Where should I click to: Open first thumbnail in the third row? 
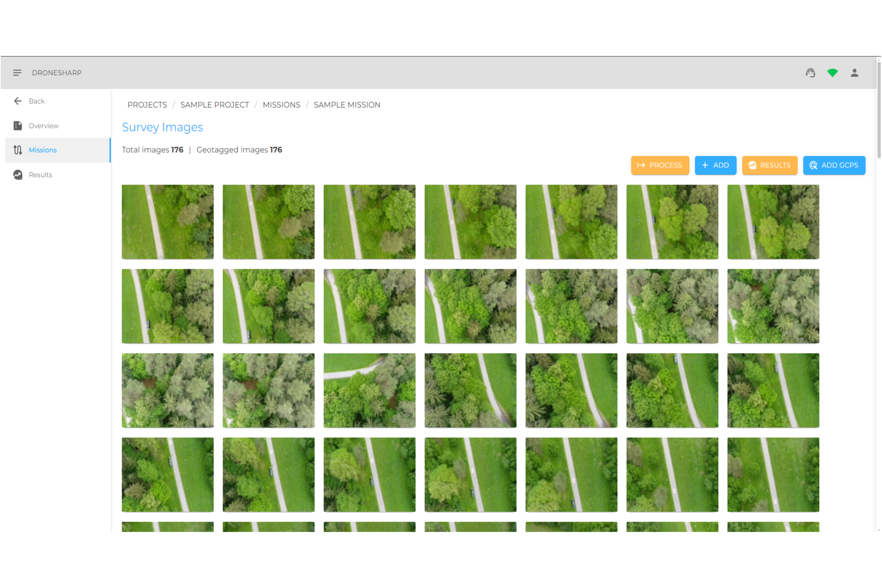168,390
